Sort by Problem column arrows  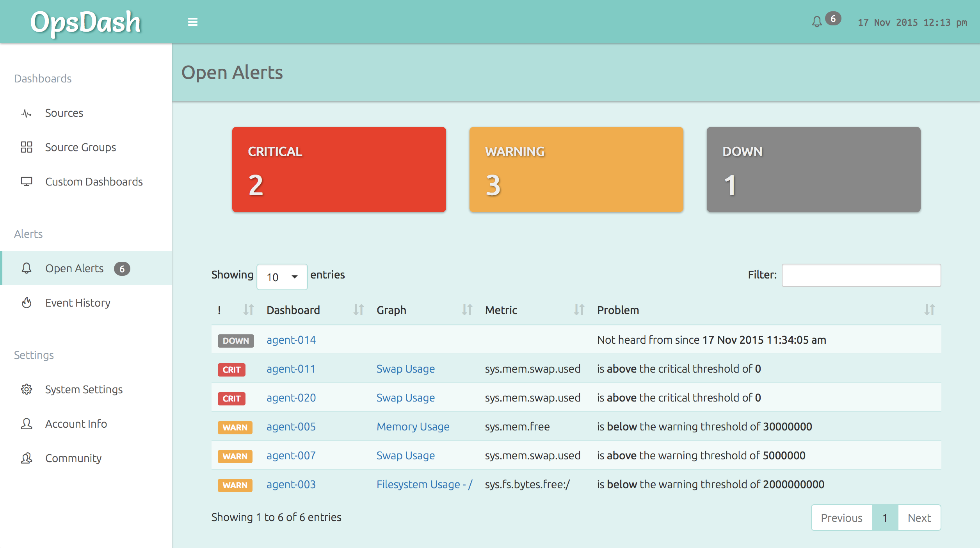pos(930,310)
